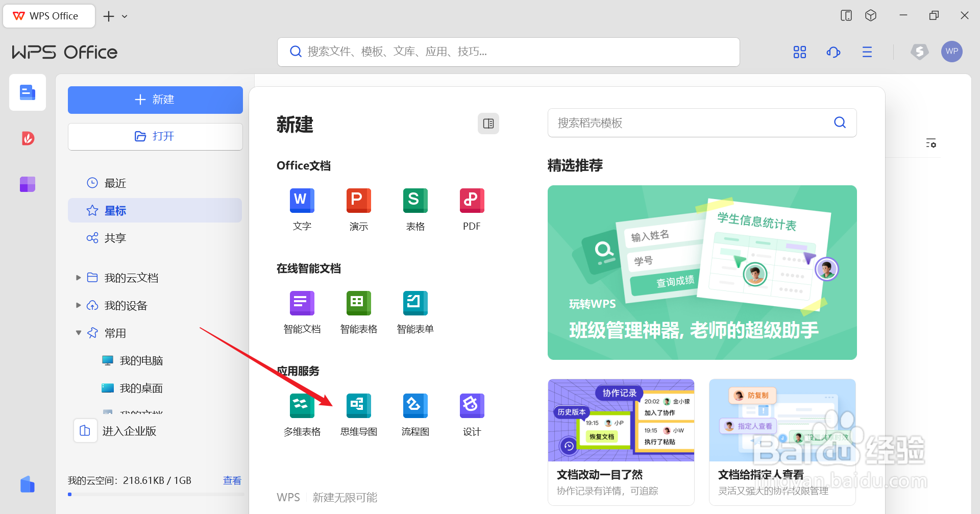The width and height of the screenshot is (980, 514).
Task: Launch 思维导图 mind map
Action: tap(359, 414)
